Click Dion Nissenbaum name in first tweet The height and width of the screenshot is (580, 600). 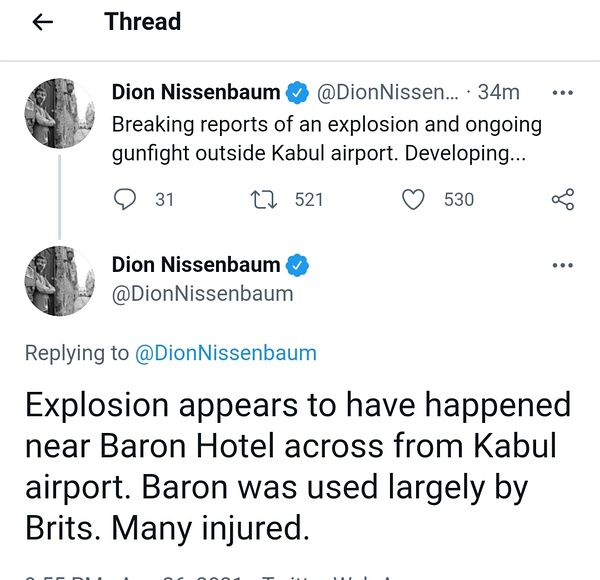click(196, 93)
